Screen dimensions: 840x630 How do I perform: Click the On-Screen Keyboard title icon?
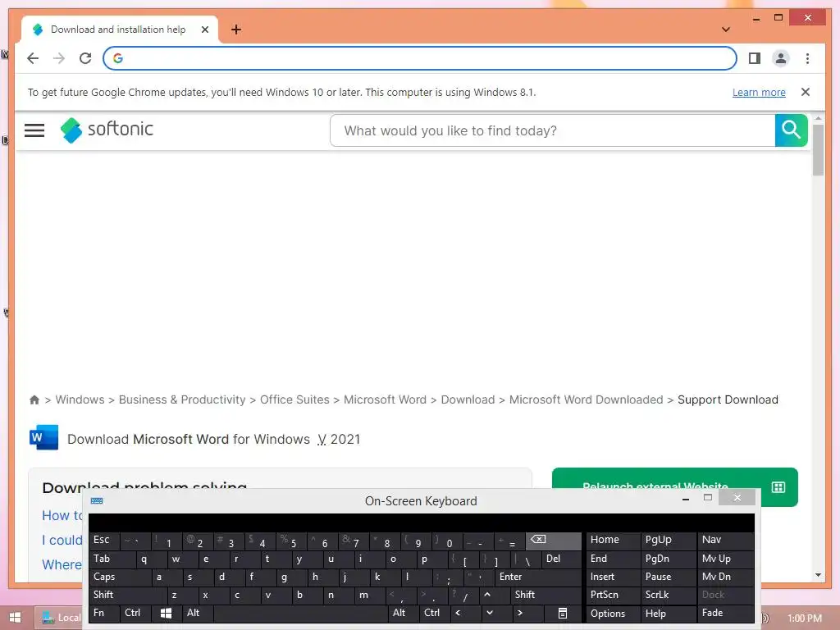(97, 500)
